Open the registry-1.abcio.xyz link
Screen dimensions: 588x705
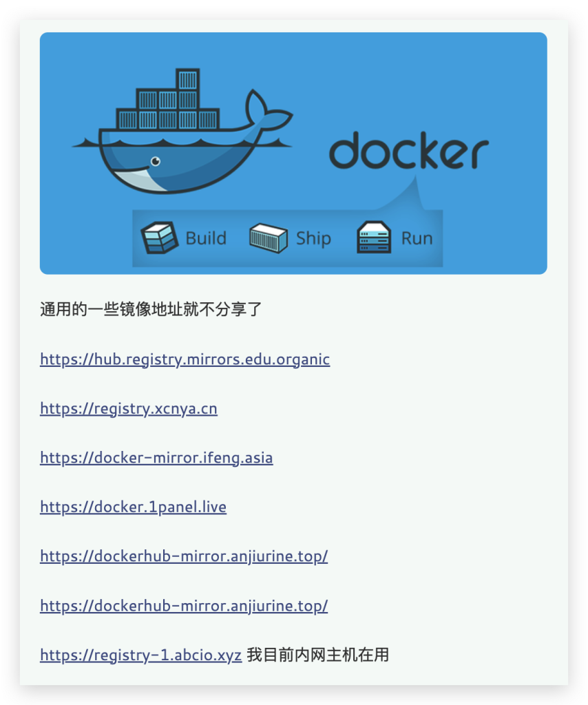point(140,655)
